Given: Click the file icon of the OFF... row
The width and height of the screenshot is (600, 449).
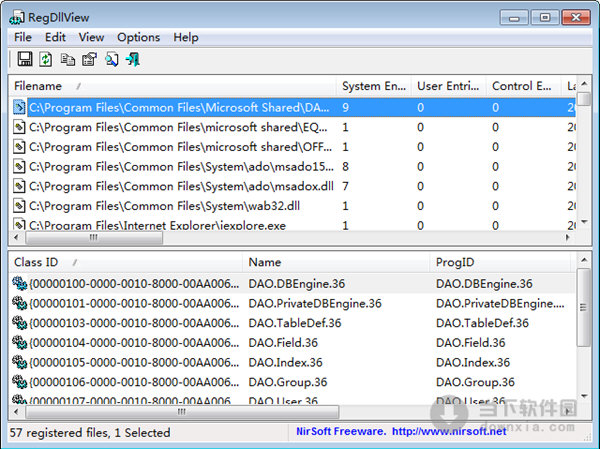Looking at the screenshot, I should point(19,147).
